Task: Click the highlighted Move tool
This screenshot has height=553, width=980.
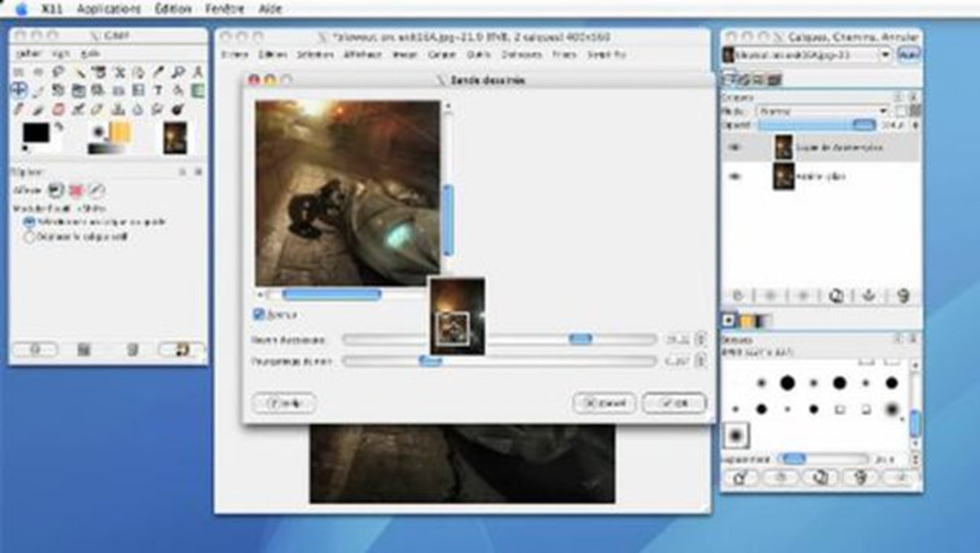Action: (x=18, y=90)
